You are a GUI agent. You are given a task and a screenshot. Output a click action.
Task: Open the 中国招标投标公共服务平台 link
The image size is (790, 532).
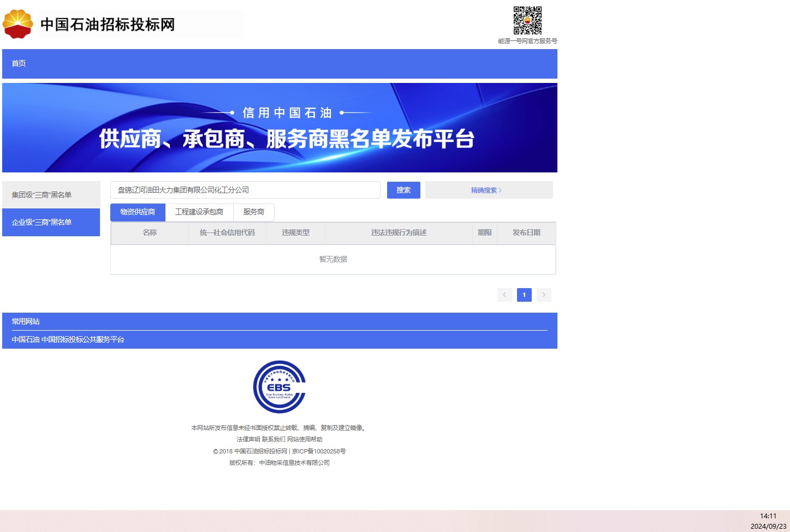coord(83,339)
